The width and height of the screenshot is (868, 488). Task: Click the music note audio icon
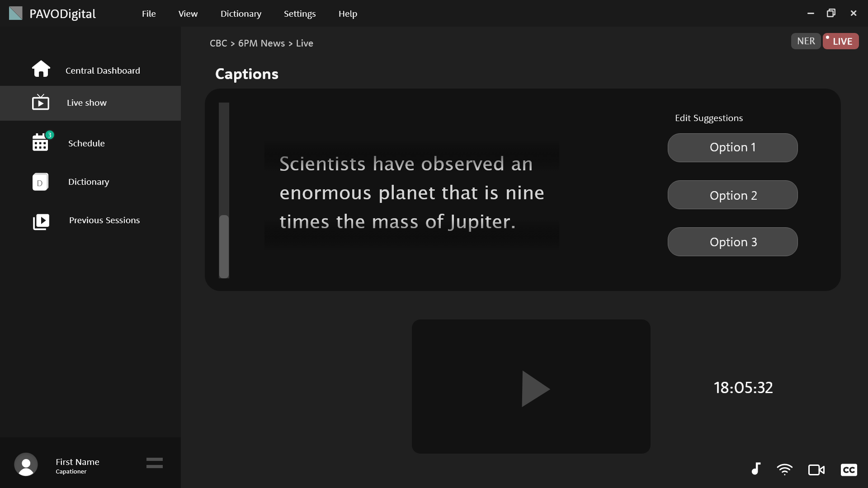pyautogui.click(x=756, y=469)
